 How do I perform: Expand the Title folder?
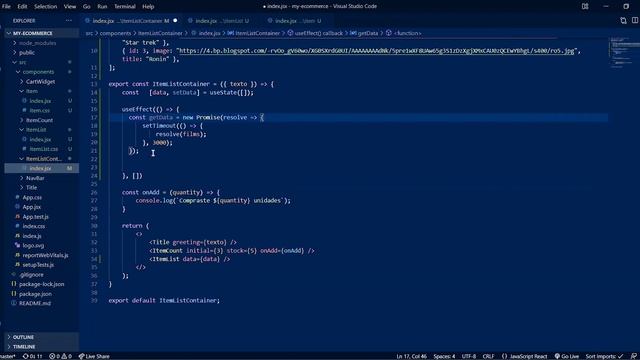coord(31,187)
